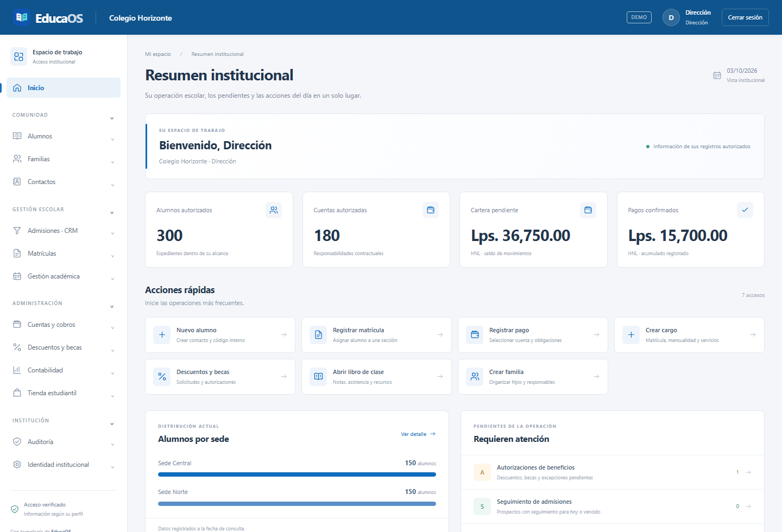Click the document icon for Registrar matrícula
The width and height of the screenshot is (782, 532).
tap(318, 335)
